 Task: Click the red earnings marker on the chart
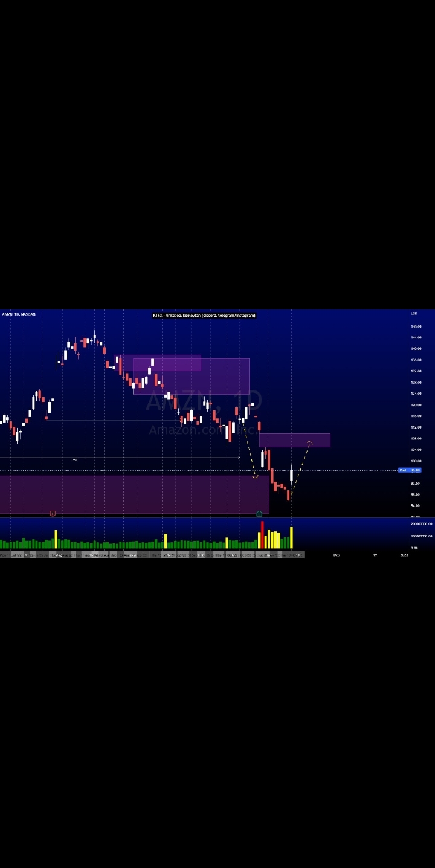[53, 514]
